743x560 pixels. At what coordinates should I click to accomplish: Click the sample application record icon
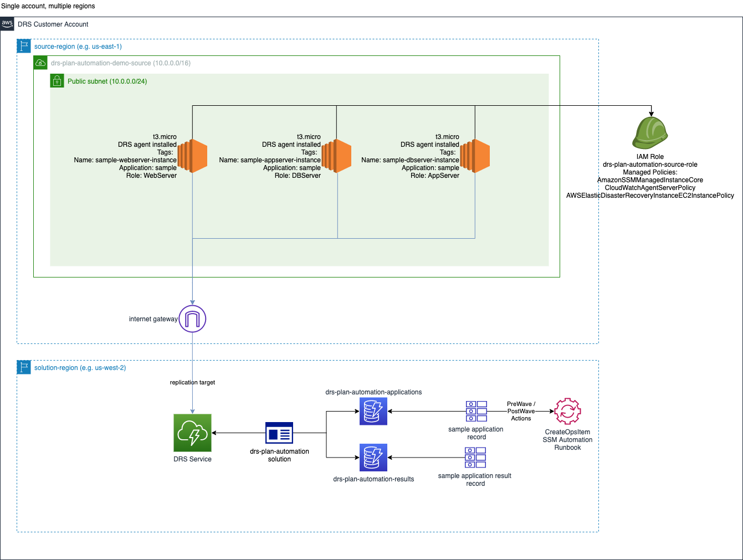tap(476, 412)
